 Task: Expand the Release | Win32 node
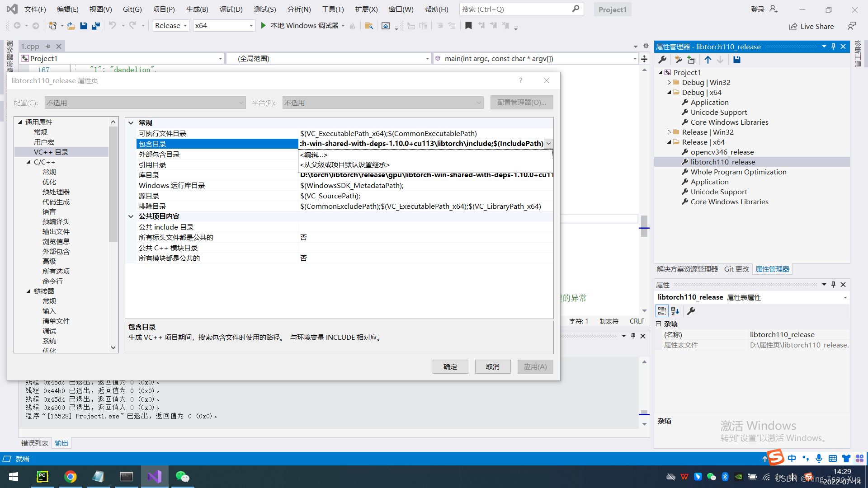pos(669,132)
